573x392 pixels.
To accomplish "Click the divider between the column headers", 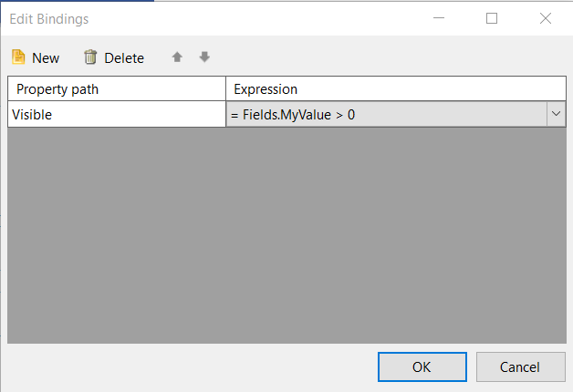I will coord(225,88).
